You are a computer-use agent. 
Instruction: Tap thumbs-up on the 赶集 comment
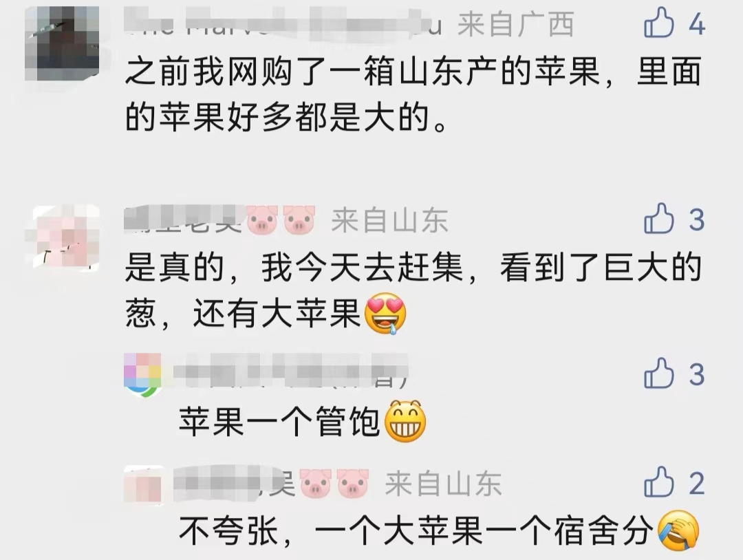pyautogui.click(x=658, y=218)
